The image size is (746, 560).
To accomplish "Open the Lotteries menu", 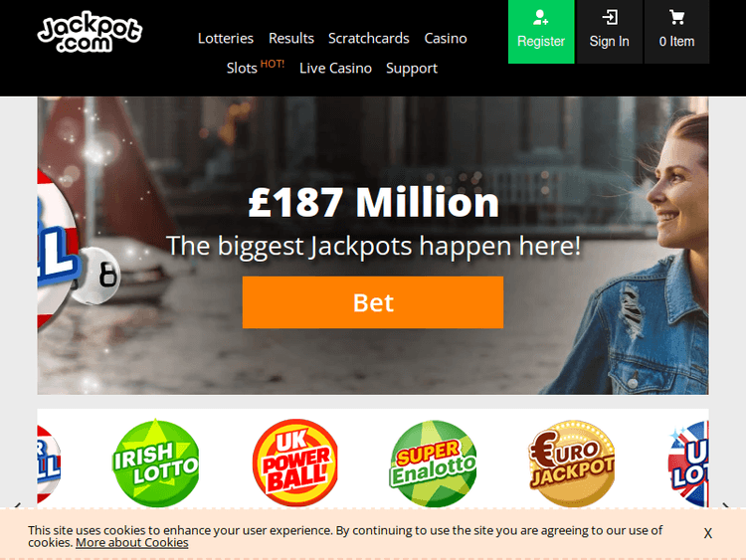I will pos(226,38).
